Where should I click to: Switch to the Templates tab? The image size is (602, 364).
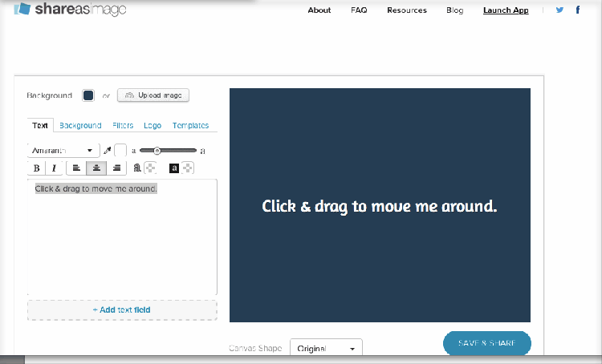(x=190, y=126)
